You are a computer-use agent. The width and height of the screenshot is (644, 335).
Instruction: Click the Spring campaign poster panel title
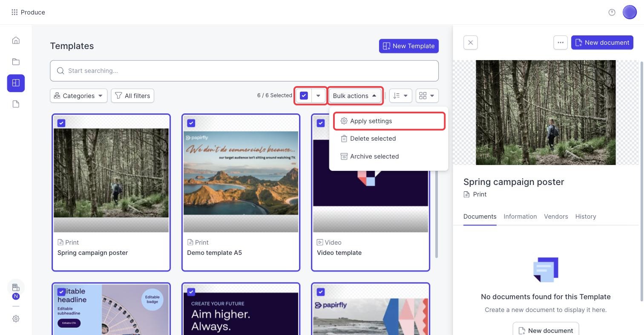(x=514, y=182)
